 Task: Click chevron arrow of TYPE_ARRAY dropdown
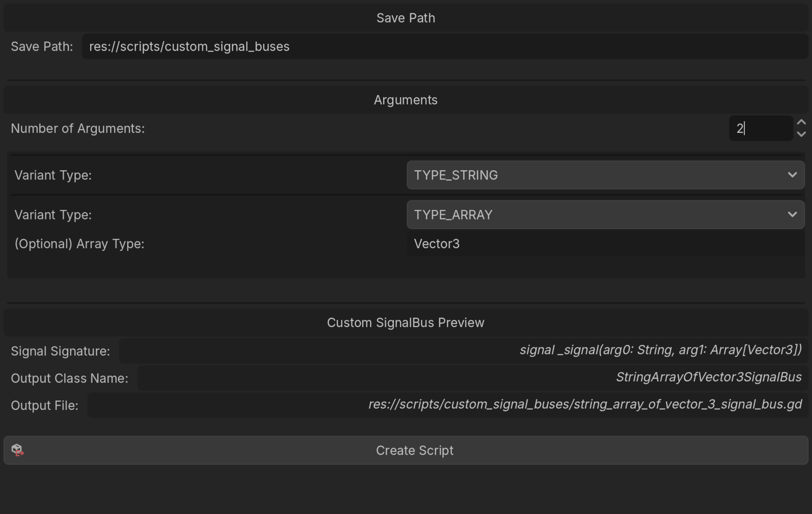792,215
